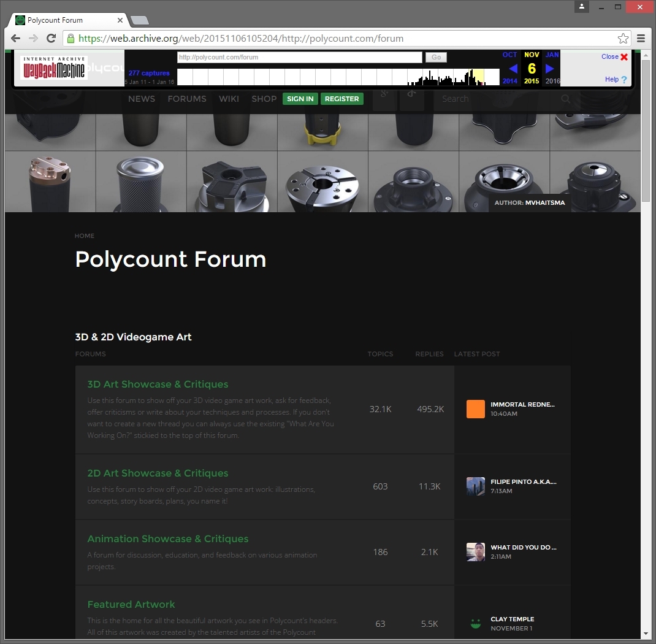This screenshot has width=656, height=644.
Task: Open latest post CLAY TEMPLE
Action: (512, 619)
